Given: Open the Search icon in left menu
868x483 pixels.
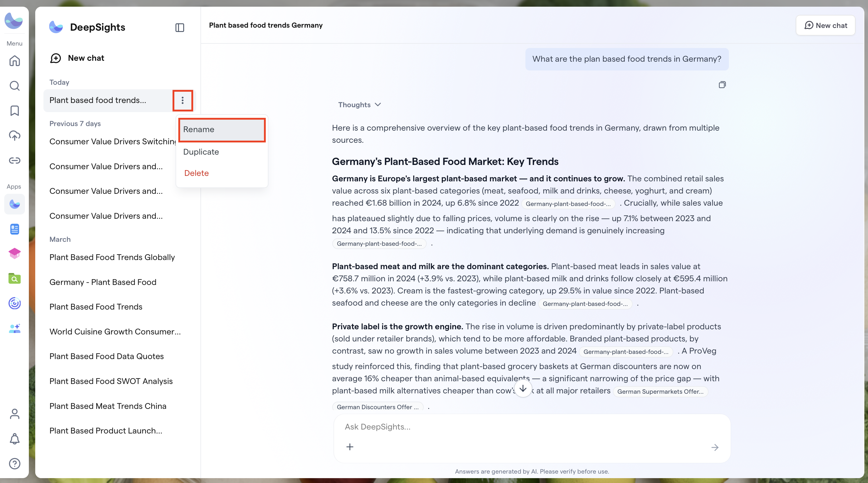Looking at the screenshot, I should tap(15, 86).
